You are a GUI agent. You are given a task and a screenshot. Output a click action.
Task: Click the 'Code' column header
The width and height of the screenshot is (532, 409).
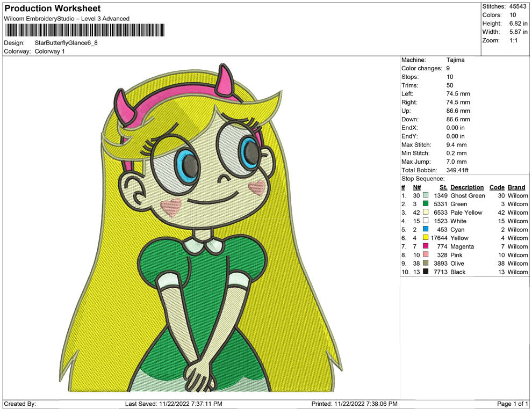click(x=497, y=187)
